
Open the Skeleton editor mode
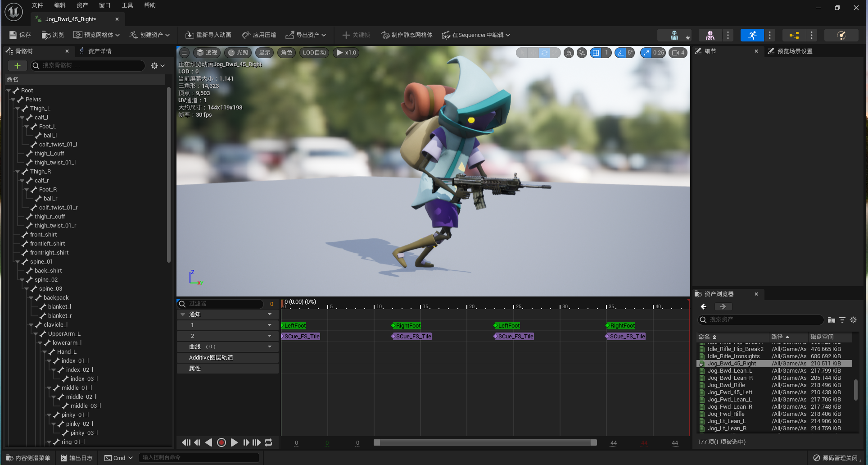[674, 35]
